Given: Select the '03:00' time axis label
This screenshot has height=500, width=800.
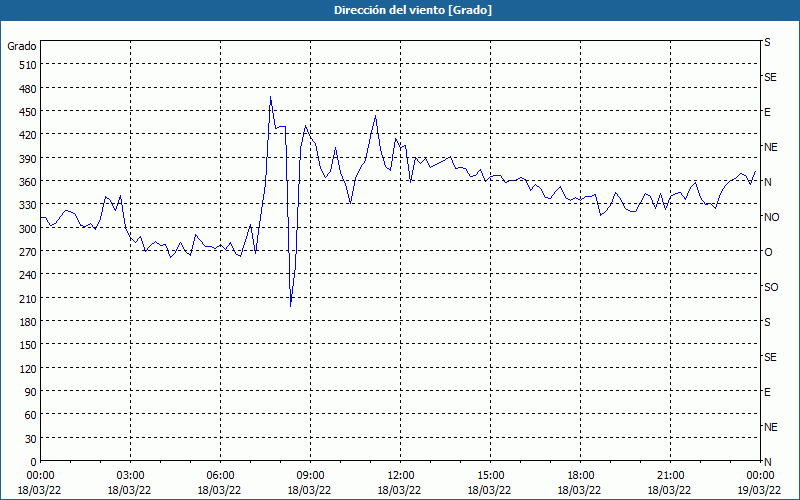Looking at the screenshot, I should pos(130,476).
